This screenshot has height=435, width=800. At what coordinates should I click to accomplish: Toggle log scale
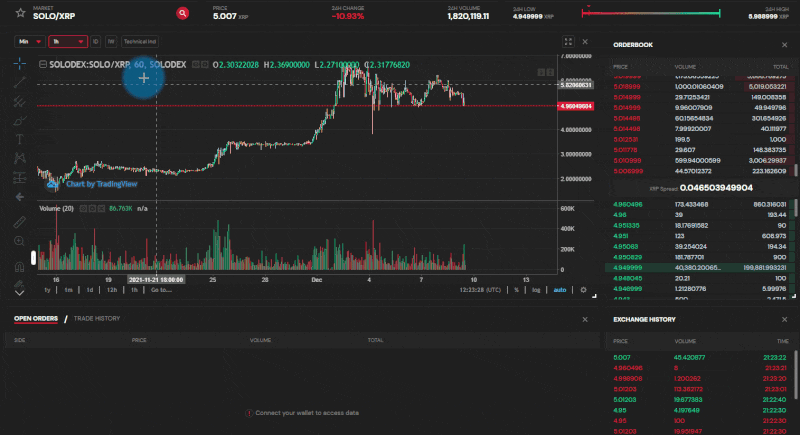536,290
